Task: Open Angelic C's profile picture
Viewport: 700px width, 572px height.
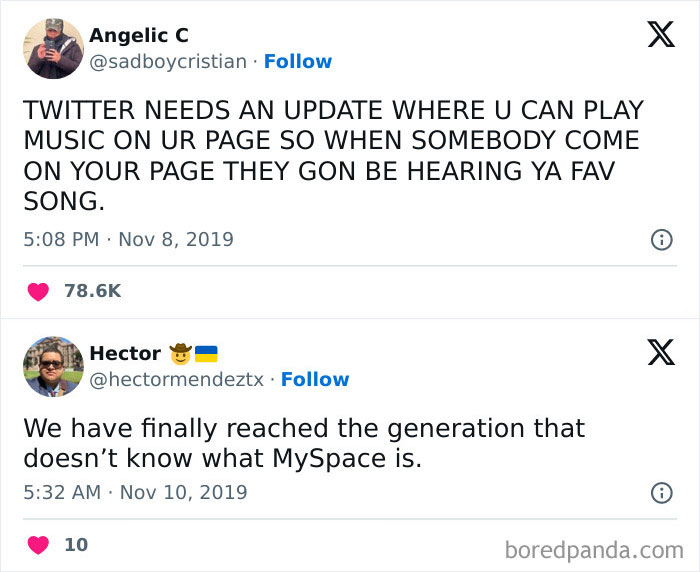Action: coord(54,49)
